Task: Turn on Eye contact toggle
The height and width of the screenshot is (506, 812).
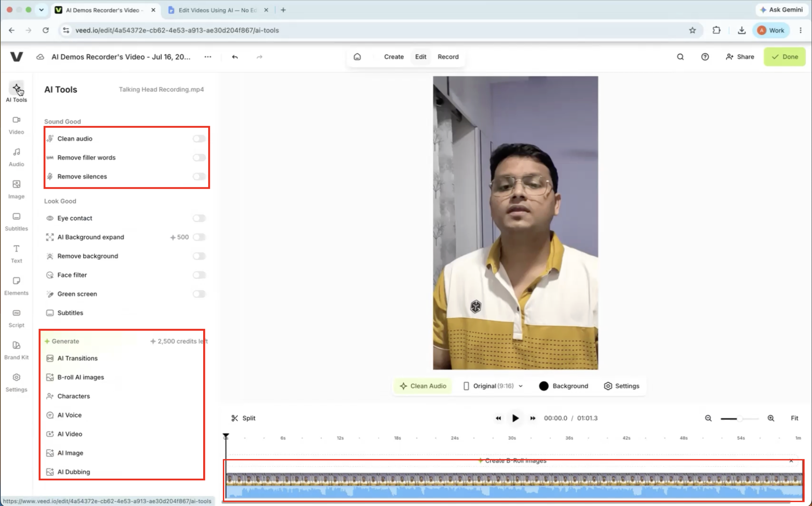Action: tap(199, 218)
